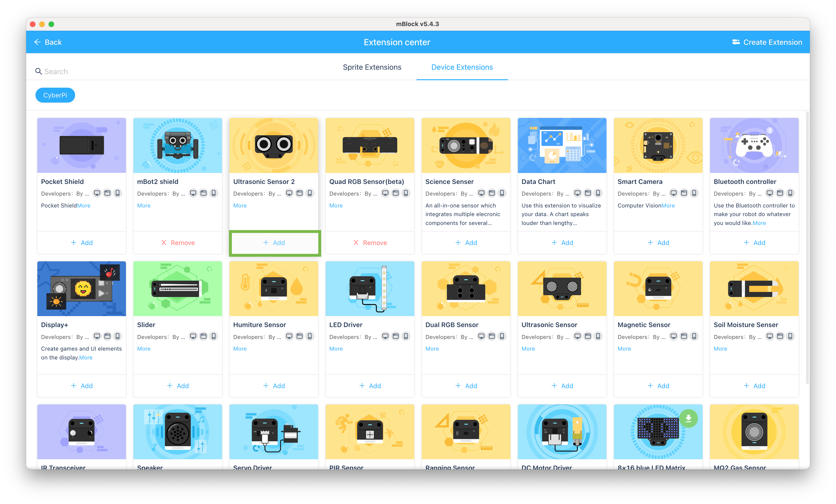
Task: Click the search magnifier icon
Action: [38, 71]
